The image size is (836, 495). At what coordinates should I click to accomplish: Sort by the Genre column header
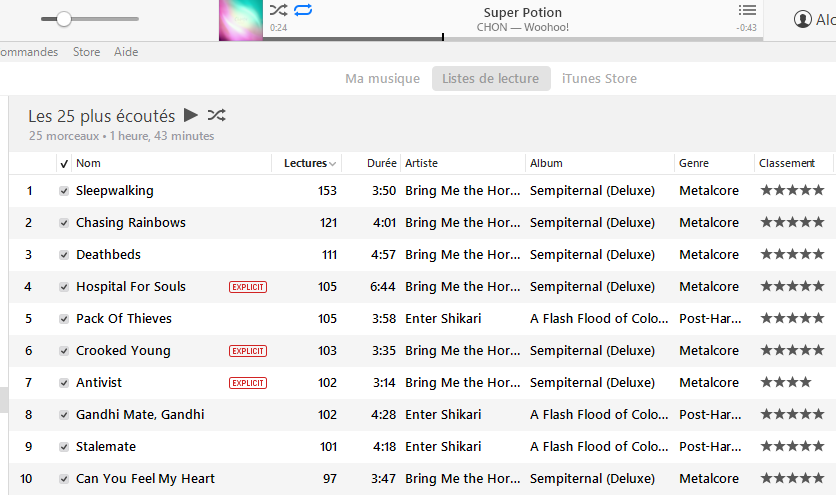[x=694, y=163]
